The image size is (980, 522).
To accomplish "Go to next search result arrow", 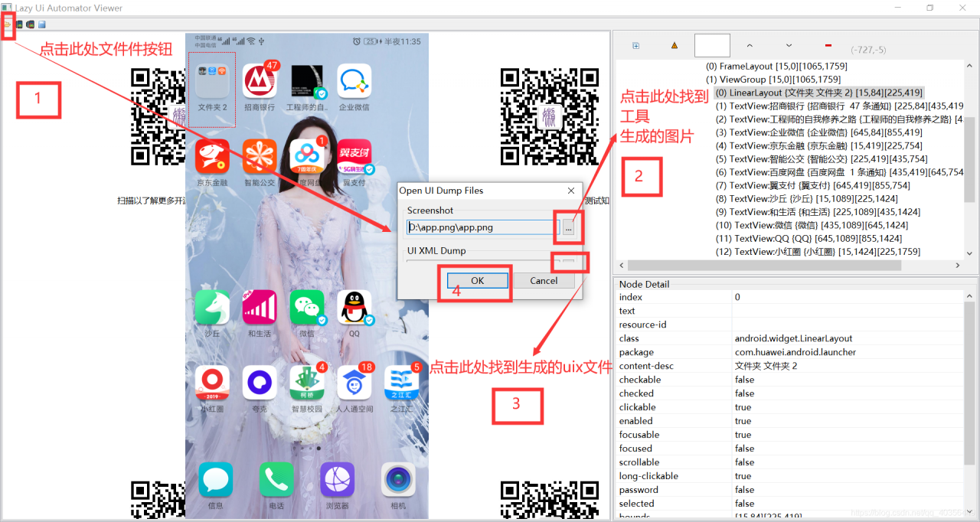I will pos(789,46).
